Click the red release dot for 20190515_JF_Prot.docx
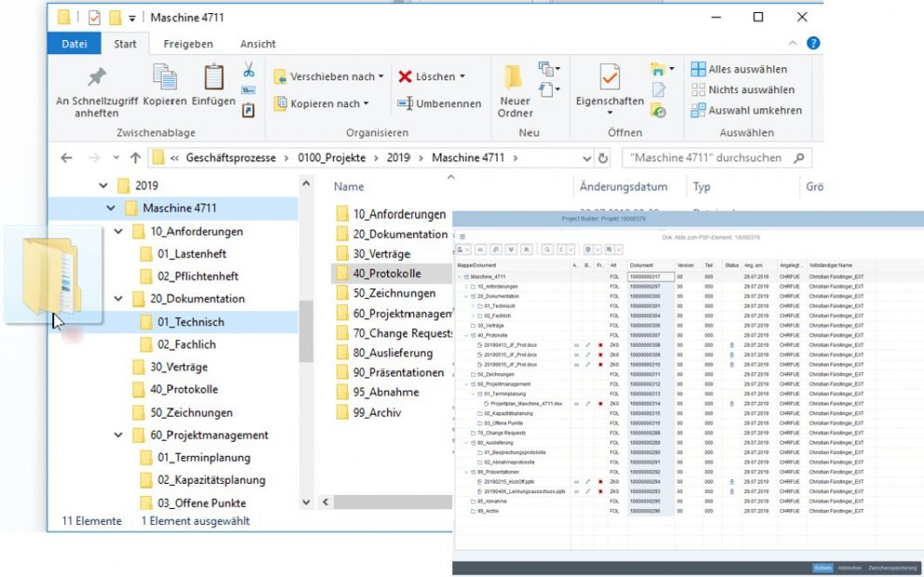 [x=600, y=355]
